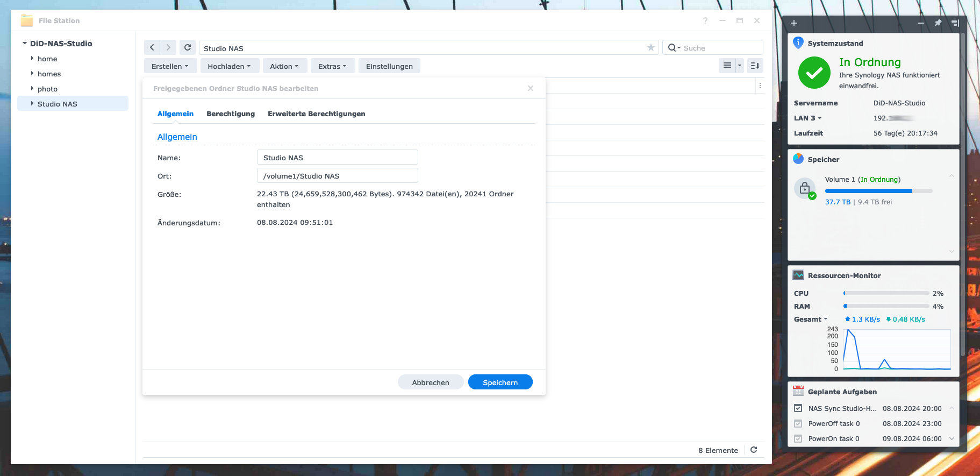Open the Aktion dropdown
The height and width of the screenshot is (476, 980).
(x=284, y=66)
